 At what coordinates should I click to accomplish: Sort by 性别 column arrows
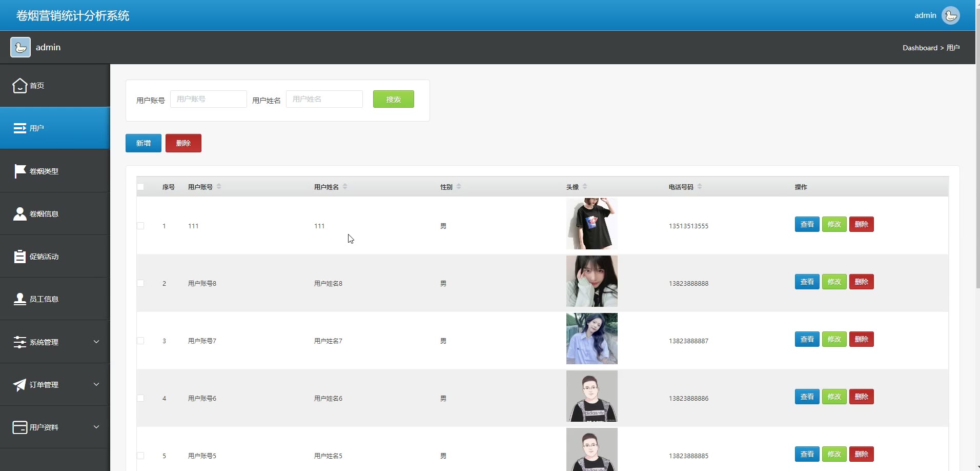(x=459, y=187)
